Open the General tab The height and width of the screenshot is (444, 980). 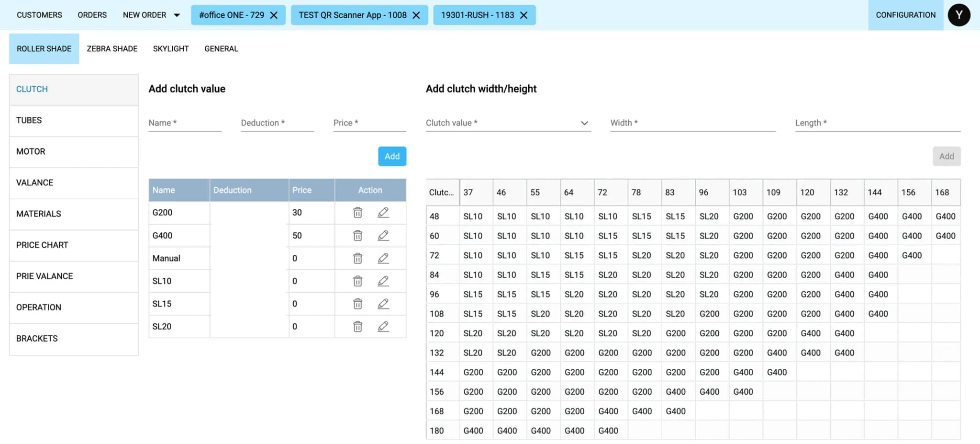point(221,49)
